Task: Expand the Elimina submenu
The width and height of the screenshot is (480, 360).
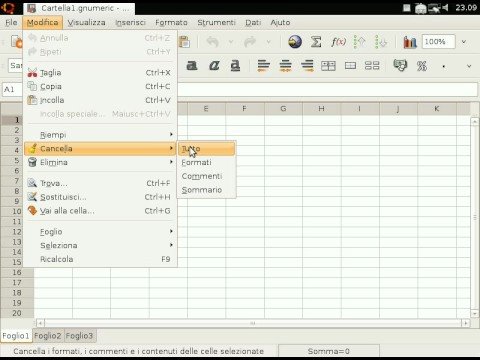Action: (x=100, y=162)
